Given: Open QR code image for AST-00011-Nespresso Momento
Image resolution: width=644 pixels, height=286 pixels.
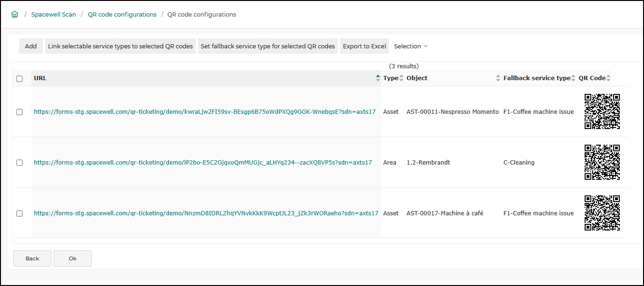Looking at the screenshot, I should (x=602, y=111).
